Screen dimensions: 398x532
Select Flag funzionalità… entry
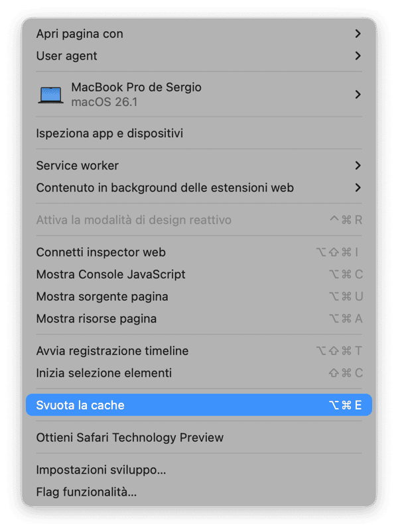coord(86,492)
